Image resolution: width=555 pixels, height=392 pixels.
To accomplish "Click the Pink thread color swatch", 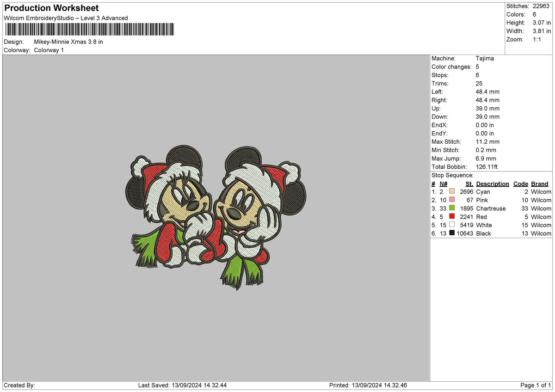I will click(452, 200).
